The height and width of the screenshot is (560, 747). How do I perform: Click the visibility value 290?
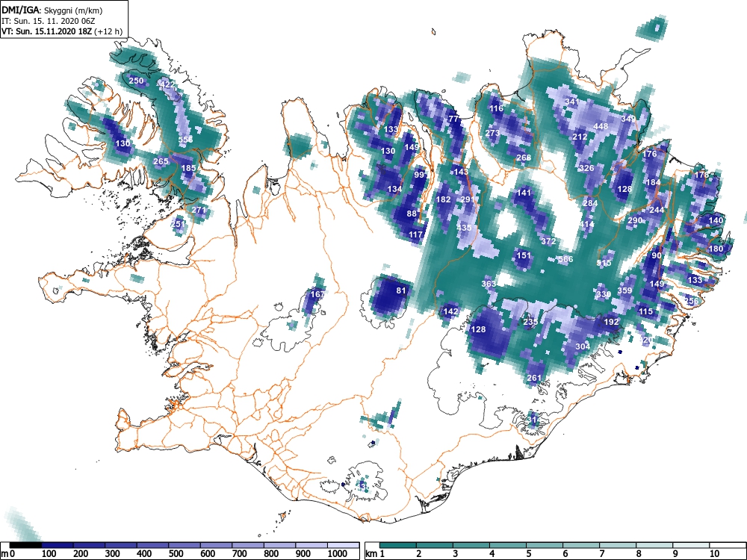click(x=635, y=220)
